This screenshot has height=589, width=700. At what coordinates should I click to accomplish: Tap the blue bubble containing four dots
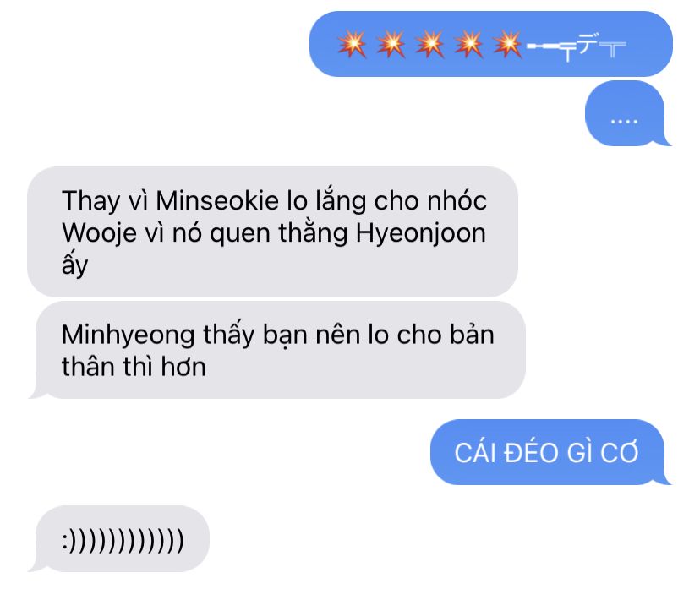(x=626, y=113)
